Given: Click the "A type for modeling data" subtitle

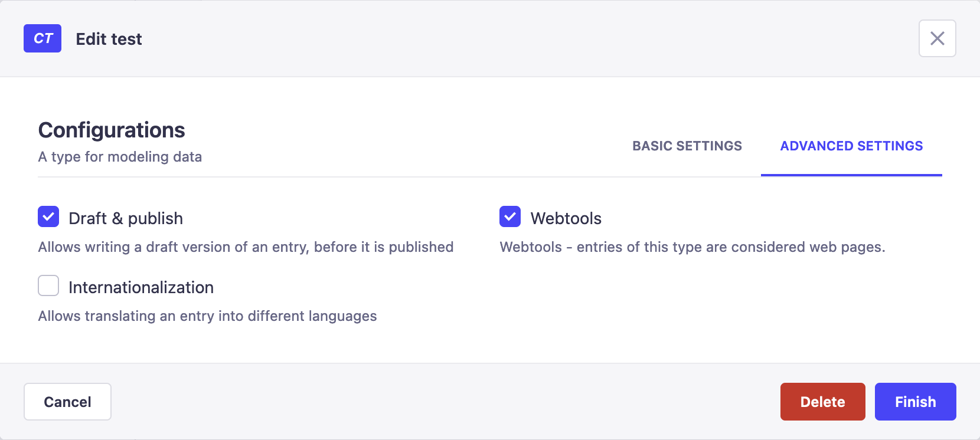Looking at the screenshot, I should click(120, 157).
